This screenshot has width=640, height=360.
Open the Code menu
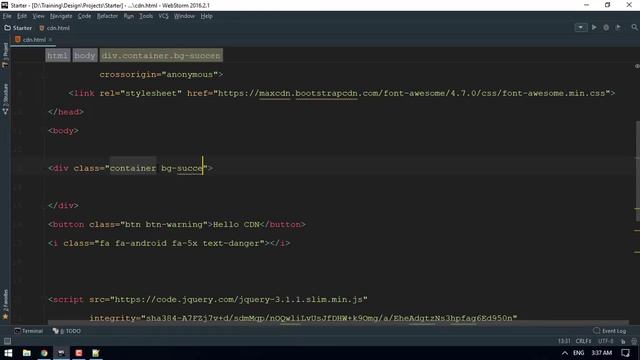click(84, 16)
